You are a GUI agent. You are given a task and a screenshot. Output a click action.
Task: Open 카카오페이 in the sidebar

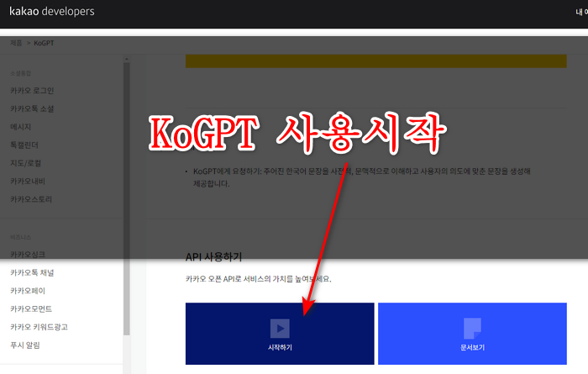(x=28, y=291)
